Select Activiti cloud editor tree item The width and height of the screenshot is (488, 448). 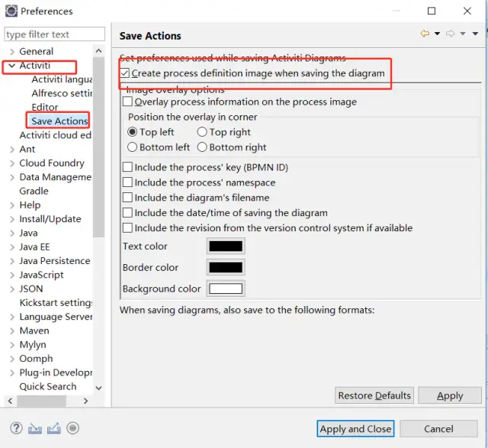[x=56, y=135]
